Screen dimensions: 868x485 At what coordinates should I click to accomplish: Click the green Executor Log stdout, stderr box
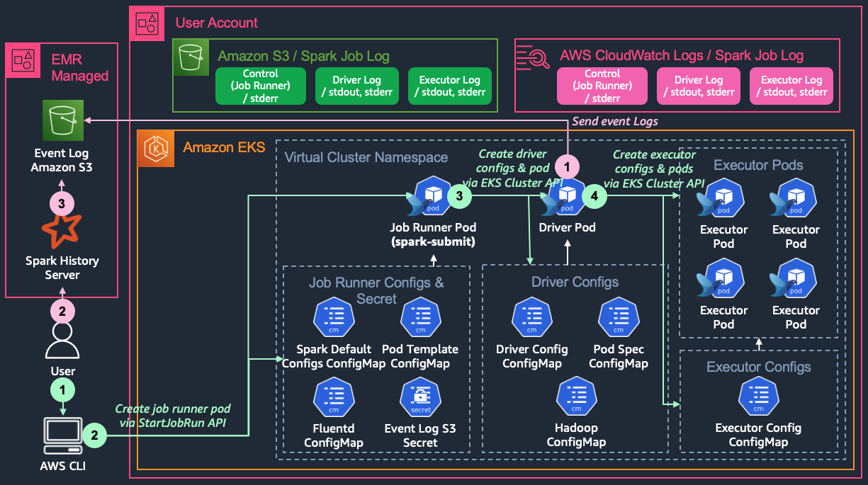click(x=450, y=86)
